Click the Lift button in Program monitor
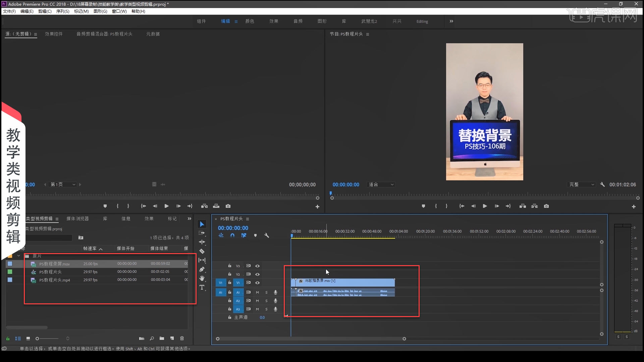 point(523,206)
